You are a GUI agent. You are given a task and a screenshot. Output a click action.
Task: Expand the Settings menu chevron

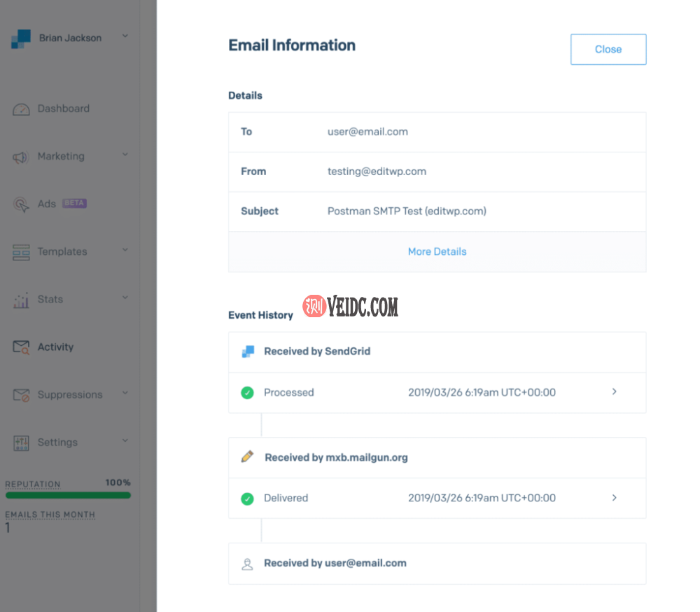(x=125, y=440)
